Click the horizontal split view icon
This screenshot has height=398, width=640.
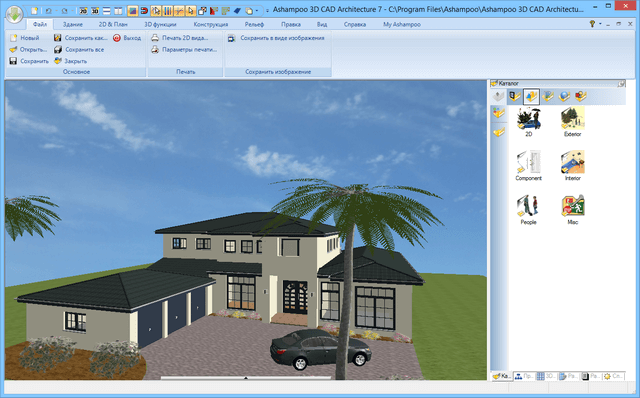[x=107, y=11]
